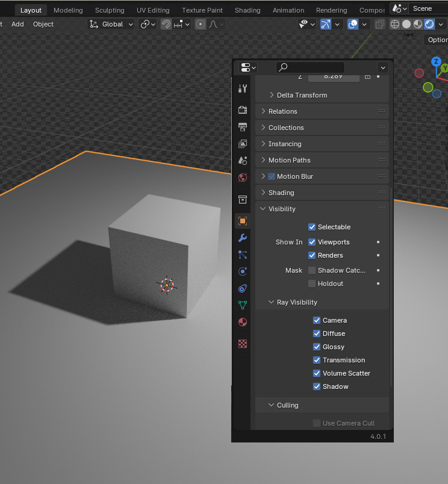
Task: Toggle proportional editing button
Action: click(x=201, y=24)
